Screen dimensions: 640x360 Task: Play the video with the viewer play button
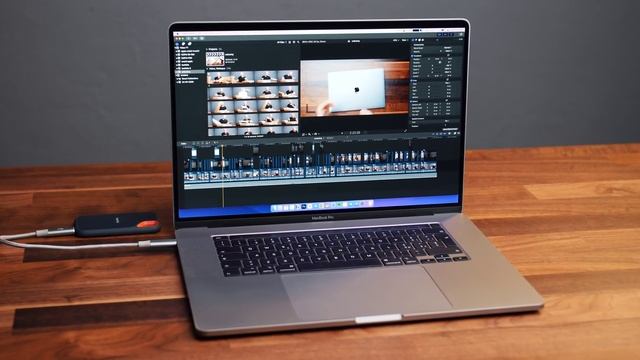click(x=342, y=133)
